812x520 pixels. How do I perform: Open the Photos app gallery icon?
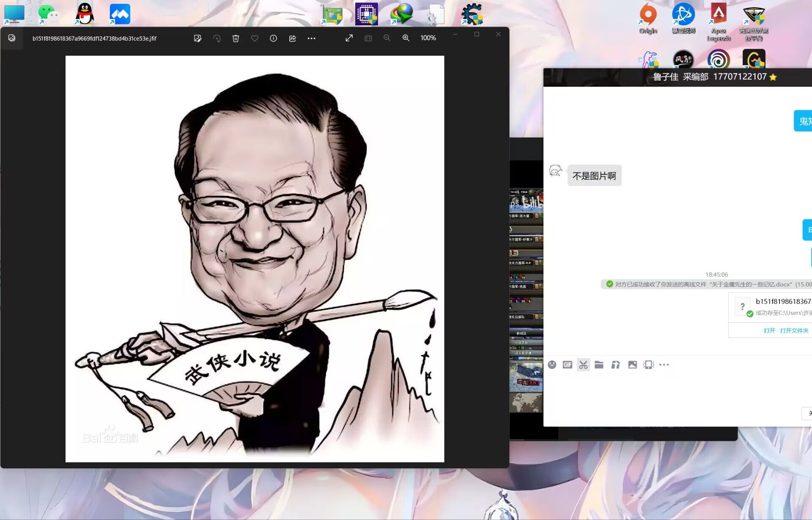[12, 38]
